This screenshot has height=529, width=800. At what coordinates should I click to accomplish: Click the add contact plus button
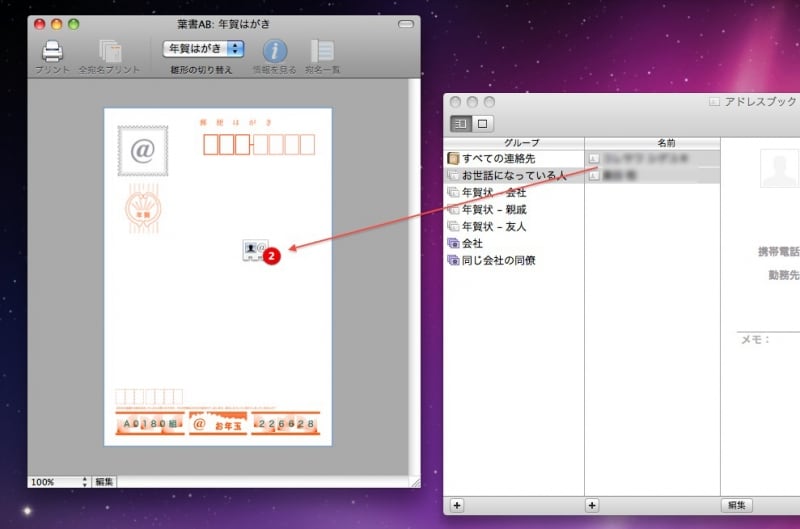point(592,505)
